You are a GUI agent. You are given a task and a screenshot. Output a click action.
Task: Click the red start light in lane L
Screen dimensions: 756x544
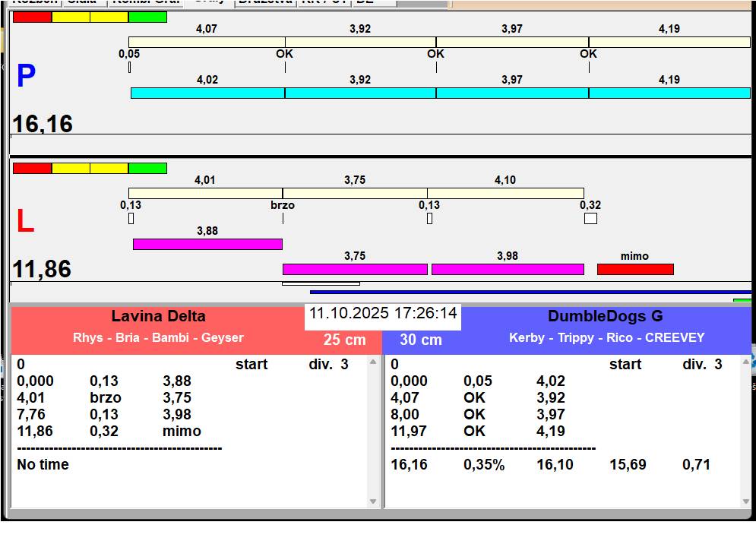tap(32, 168)
